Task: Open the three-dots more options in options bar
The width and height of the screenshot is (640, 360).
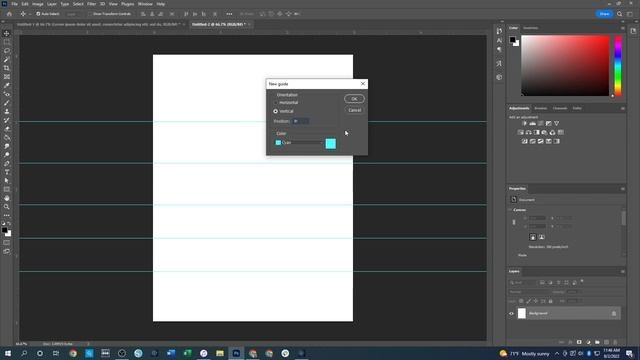Action: tap(229, 14)
